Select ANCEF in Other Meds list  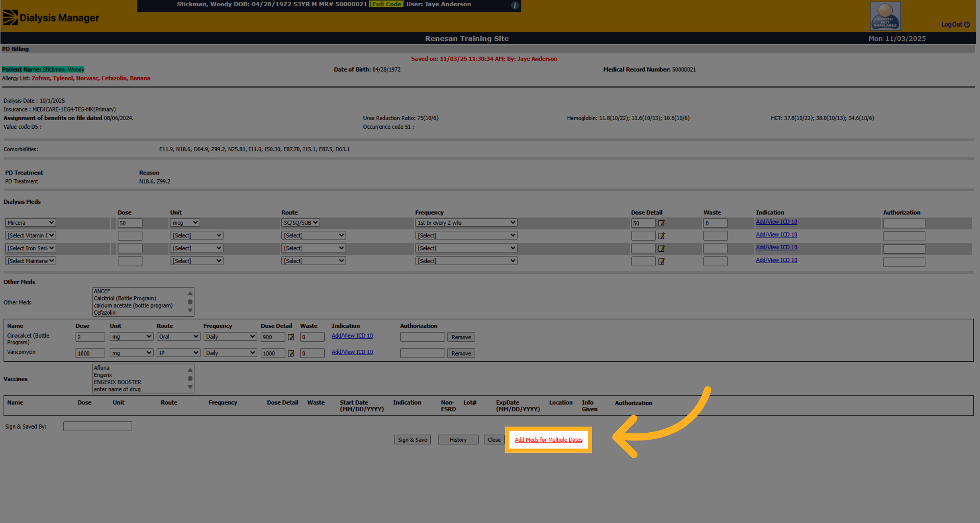pos(102,291)
